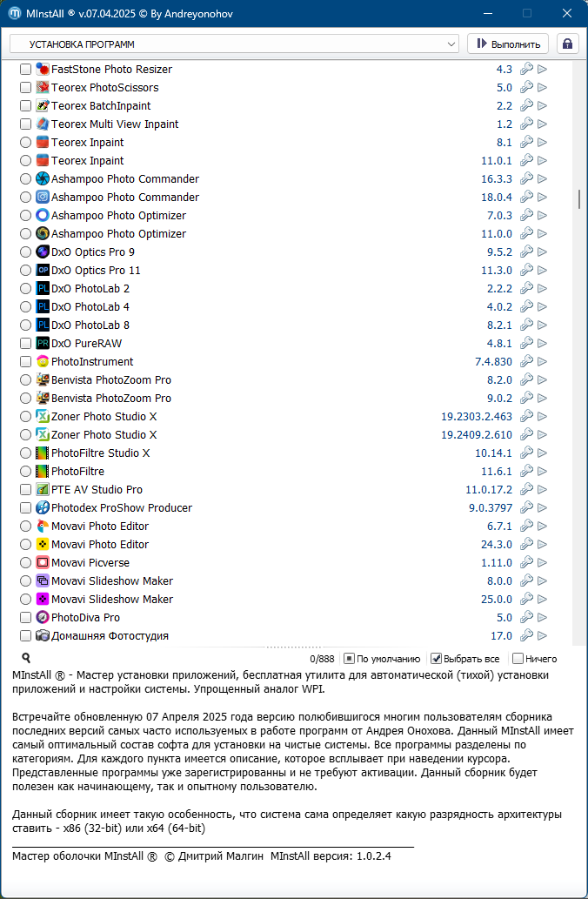This screenshot has width=588, height=899.
Task: Select the Movavi Photo Editor 24.3.0 radio button
Action: [x=25, y=545]
